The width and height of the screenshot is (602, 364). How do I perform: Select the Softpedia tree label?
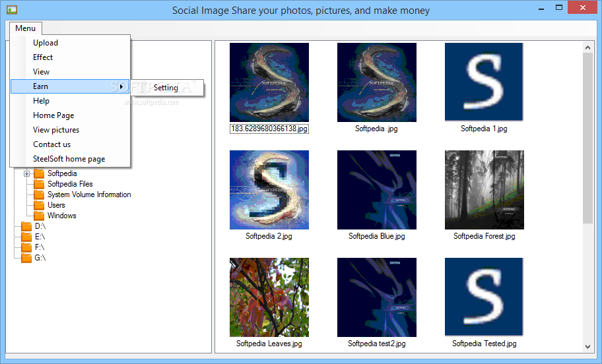tap(62, 173)
